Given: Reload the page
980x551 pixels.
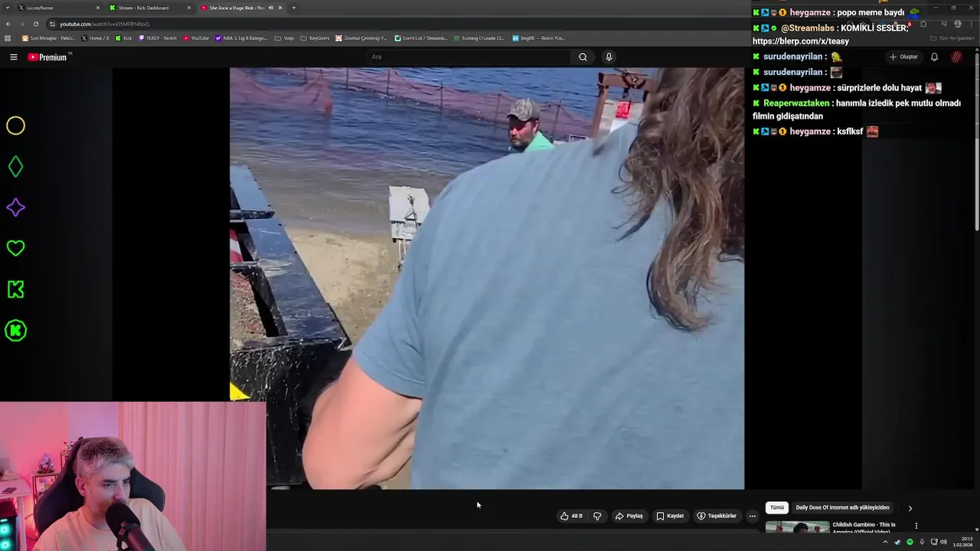Looking at the screenshot, I should (x=35, y=24).
